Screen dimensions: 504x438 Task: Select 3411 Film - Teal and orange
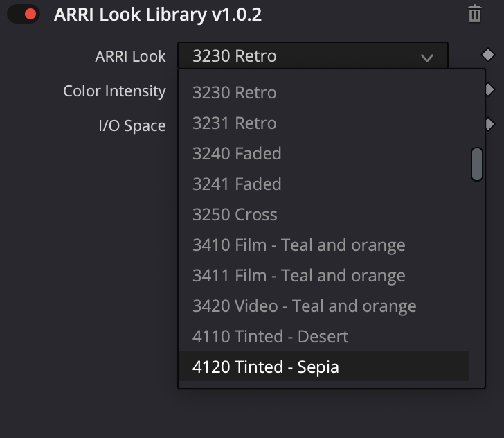point(324,276)
